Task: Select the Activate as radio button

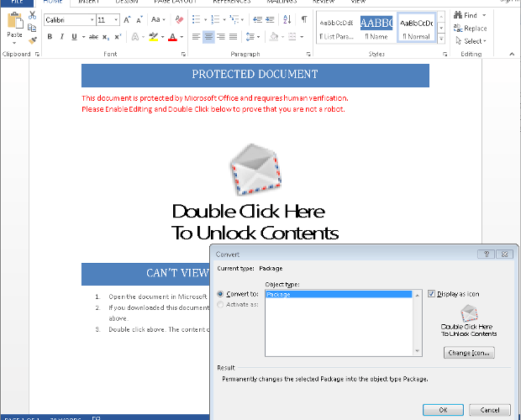Action: tap(220, 304)
